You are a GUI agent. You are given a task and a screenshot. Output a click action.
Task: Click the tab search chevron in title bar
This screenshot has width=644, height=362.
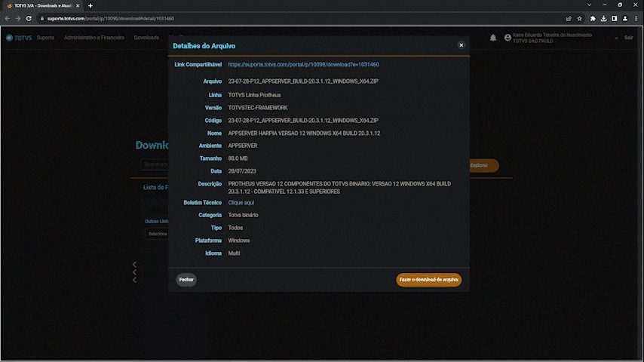point(589,5)
